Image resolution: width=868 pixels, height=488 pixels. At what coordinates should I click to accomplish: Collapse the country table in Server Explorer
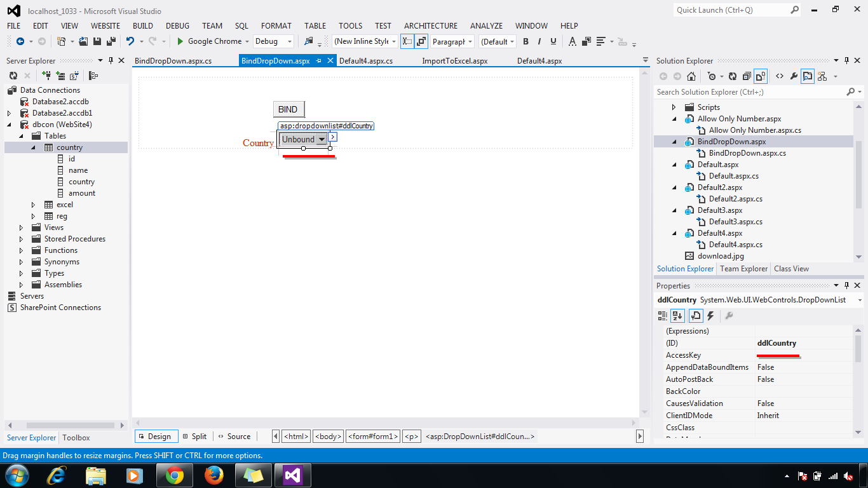(x=33, y=147)
